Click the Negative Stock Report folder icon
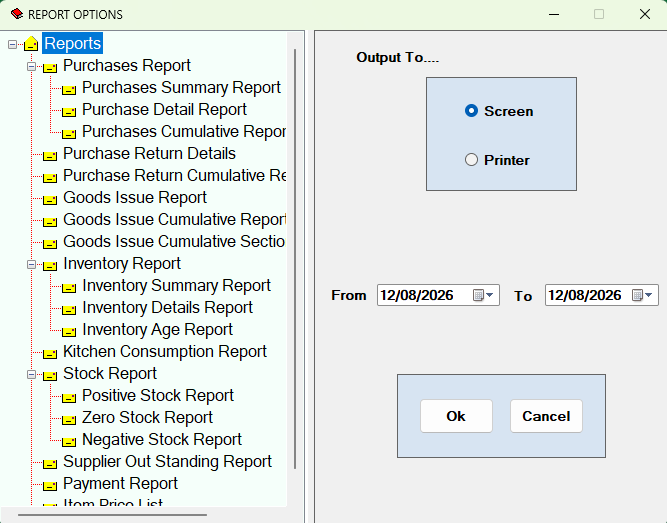 tap(69, 442)
